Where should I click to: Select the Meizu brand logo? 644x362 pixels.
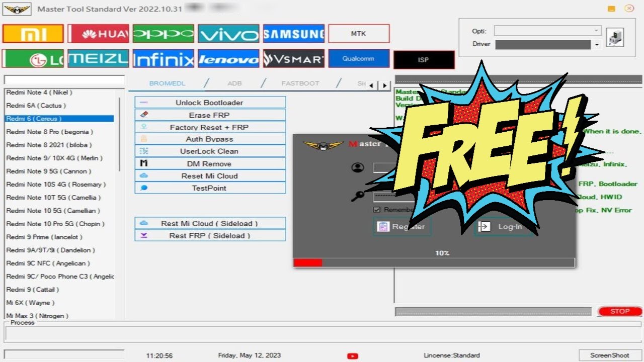click(x=99, y=58)
